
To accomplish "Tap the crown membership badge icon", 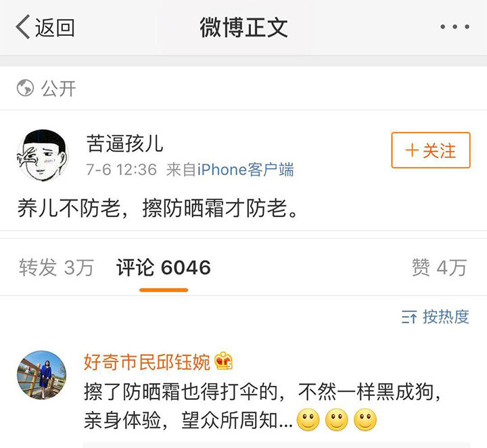I will pyautogui.click(x=224, y=361).
